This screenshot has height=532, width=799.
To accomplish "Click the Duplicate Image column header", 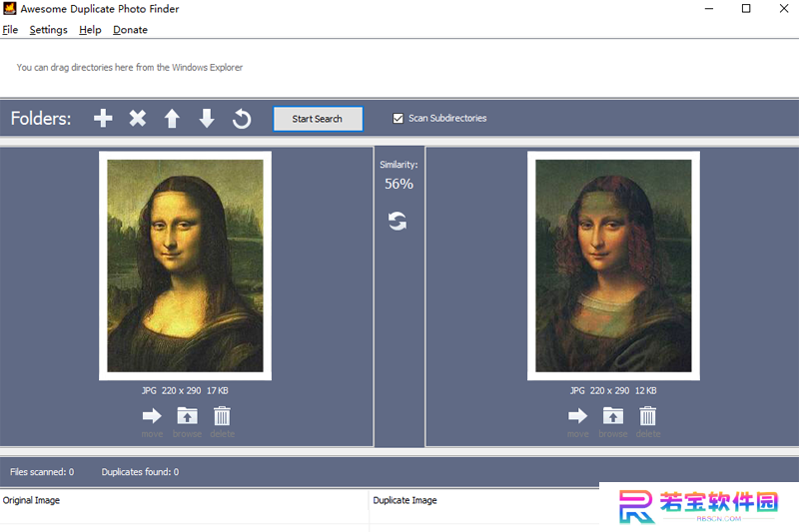I will (405, 500).
